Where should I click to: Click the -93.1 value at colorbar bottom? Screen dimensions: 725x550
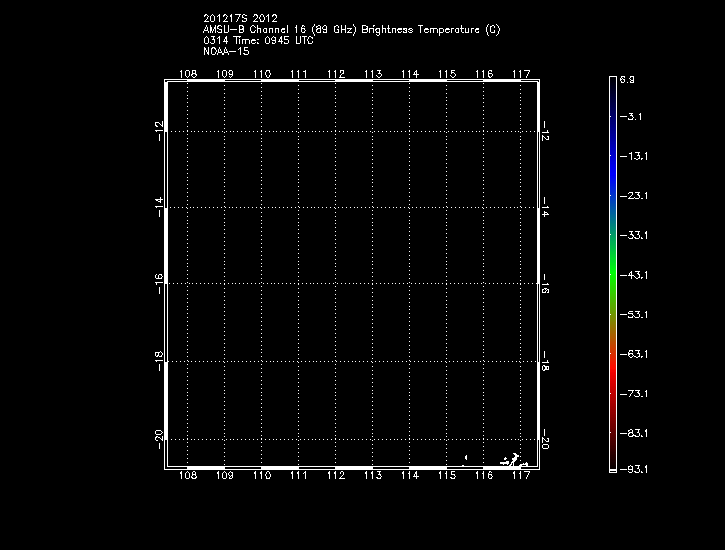point(632,469)
